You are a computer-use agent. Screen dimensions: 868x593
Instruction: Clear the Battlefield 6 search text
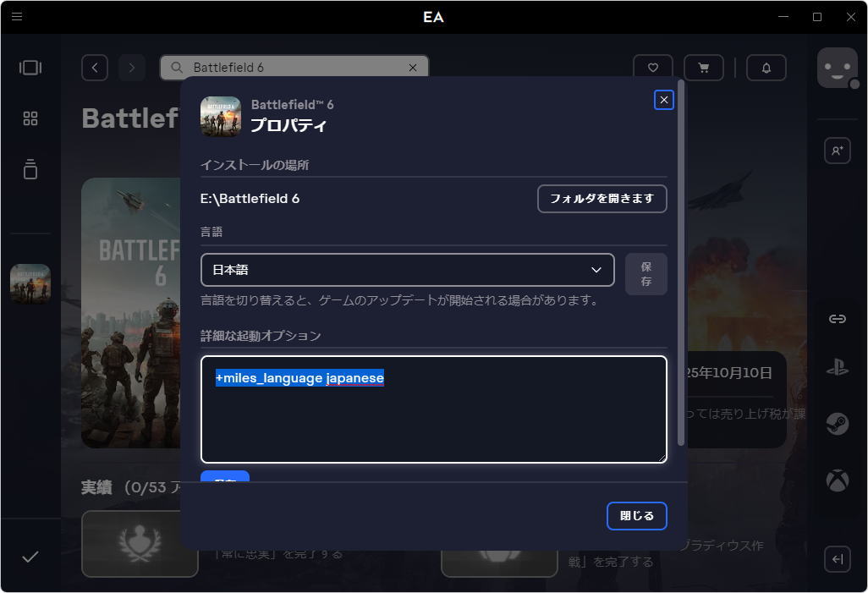[x=413, y=68]
